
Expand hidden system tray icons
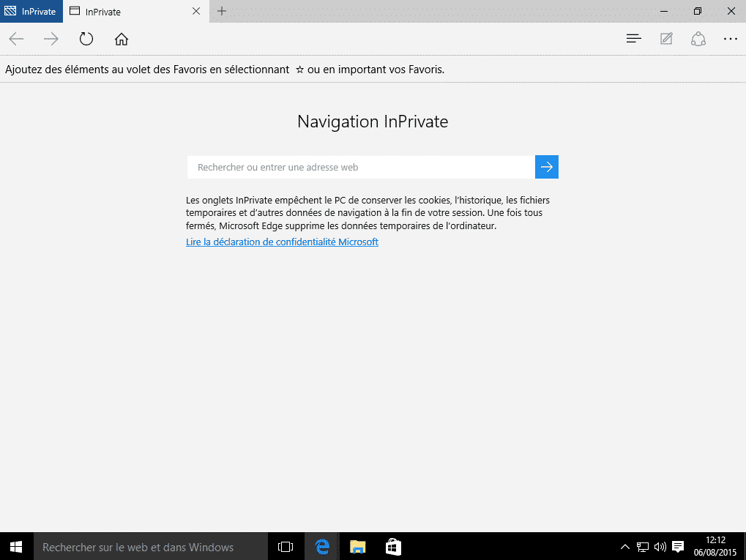coord(624,546)
